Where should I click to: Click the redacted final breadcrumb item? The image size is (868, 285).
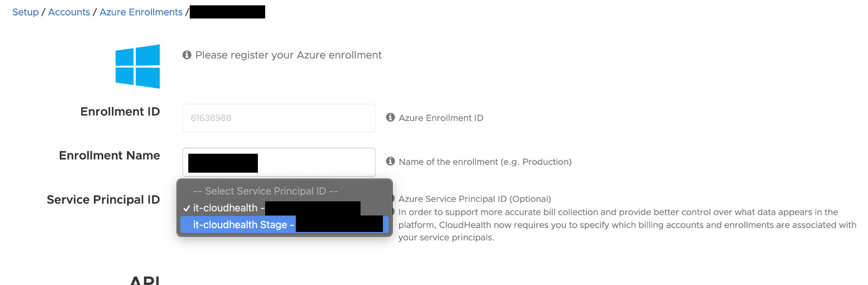[227, 12]
